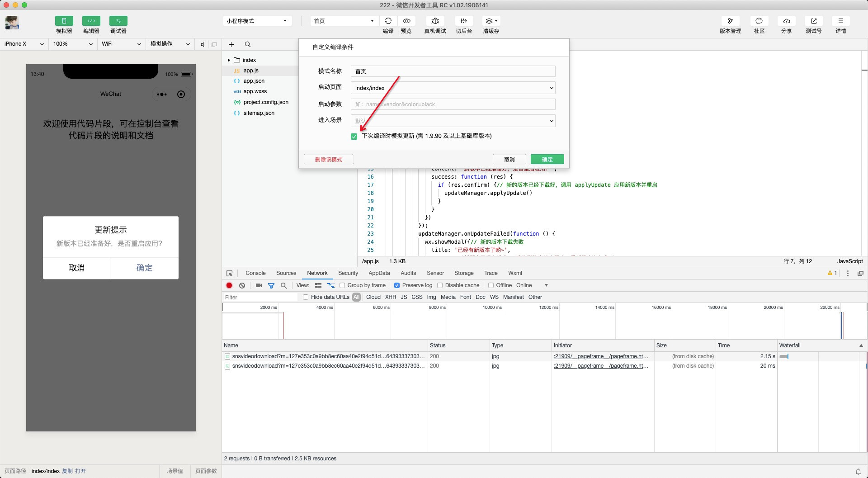Toggle the network filter funnel icon
The width and height of the screenshot is (868, 478).
click(271, 285)
